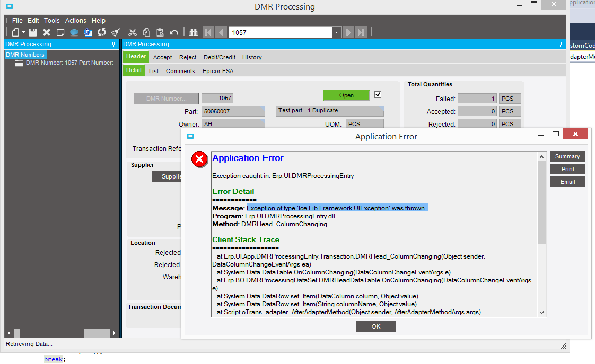Screen dimensions: 595x364
Task: Save the DMR record with floppy icon
Action: [33, 33]
